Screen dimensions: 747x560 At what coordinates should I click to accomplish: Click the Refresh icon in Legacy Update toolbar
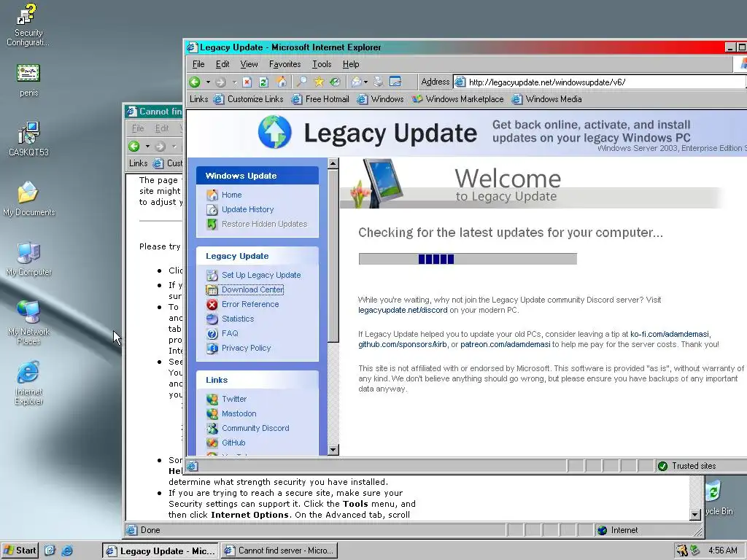click(x=263, y=82)
